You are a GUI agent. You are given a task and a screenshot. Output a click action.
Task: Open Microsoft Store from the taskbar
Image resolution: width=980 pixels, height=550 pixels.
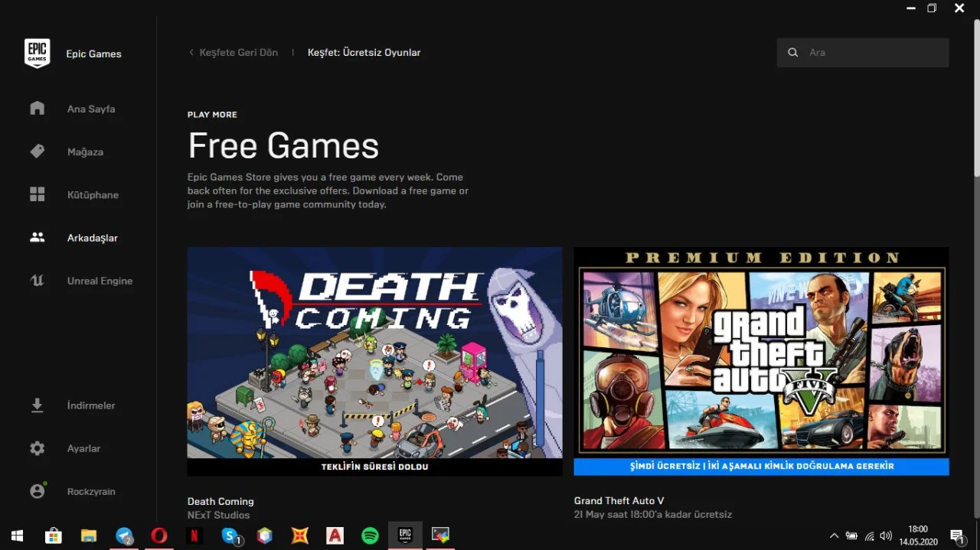53,535
